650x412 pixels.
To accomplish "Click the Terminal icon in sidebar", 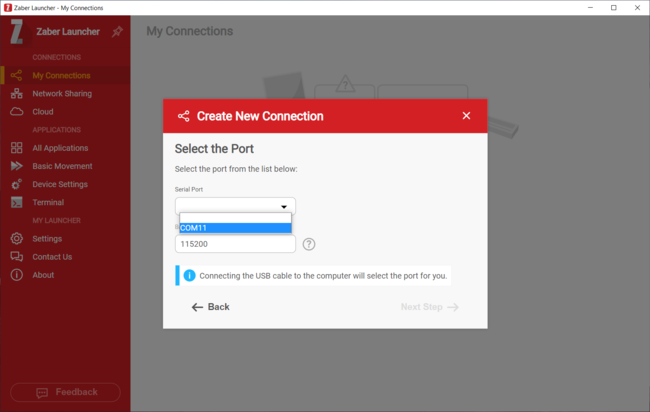I will pyautogui.click(x=16, y=202).
